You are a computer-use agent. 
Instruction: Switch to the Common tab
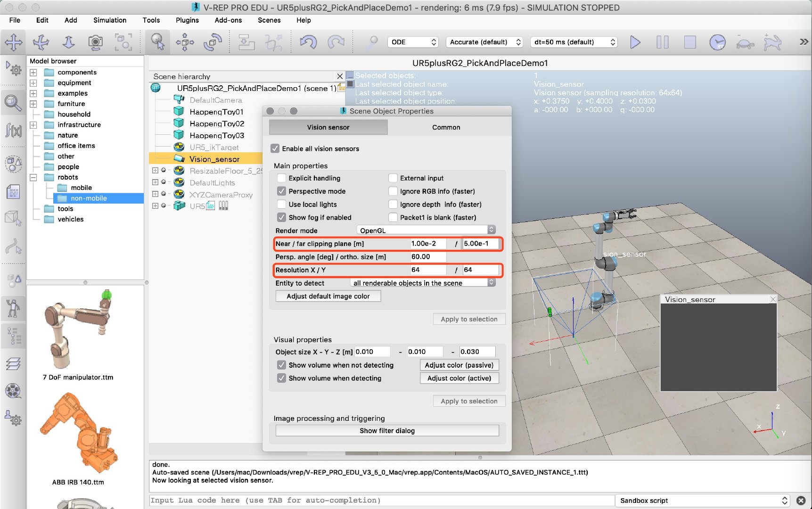(445, 127)
